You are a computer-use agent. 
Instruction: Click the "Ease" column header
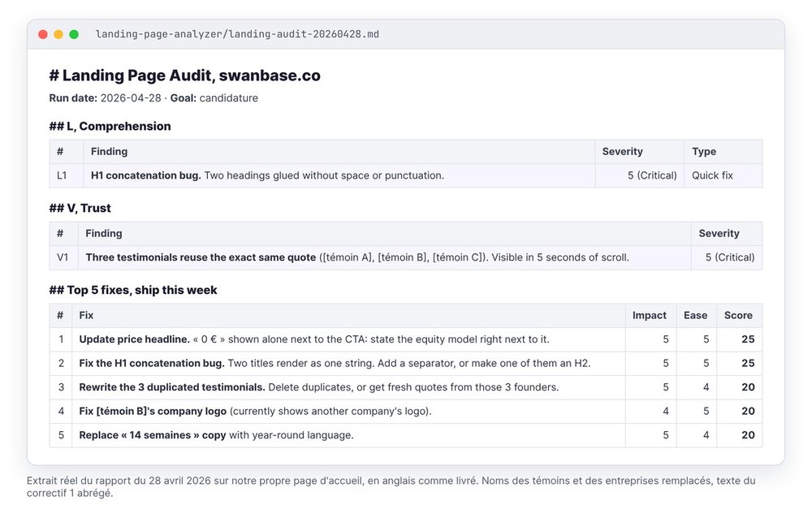pos(696,316)
